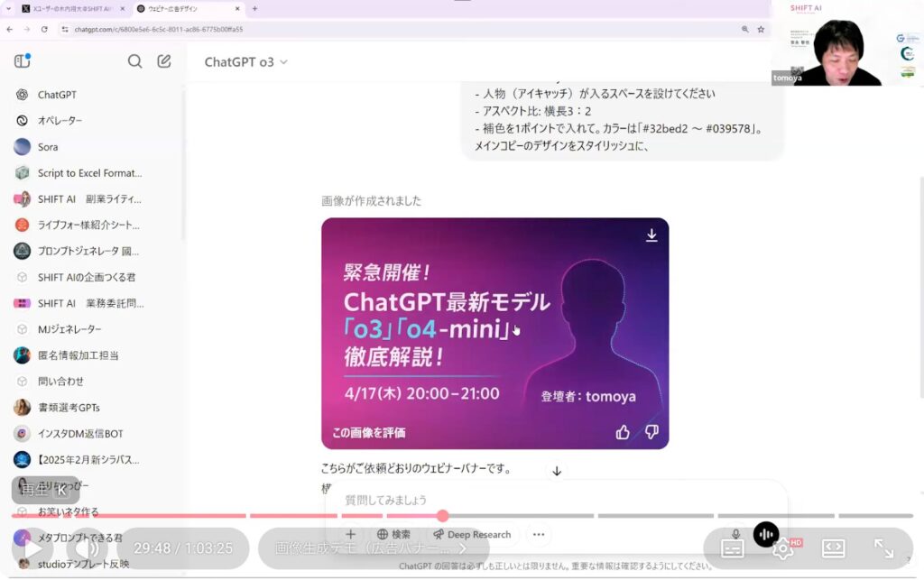The image size is (924, 580).
Task: Switch to the X user browser tab
Action: click(67, 8)
